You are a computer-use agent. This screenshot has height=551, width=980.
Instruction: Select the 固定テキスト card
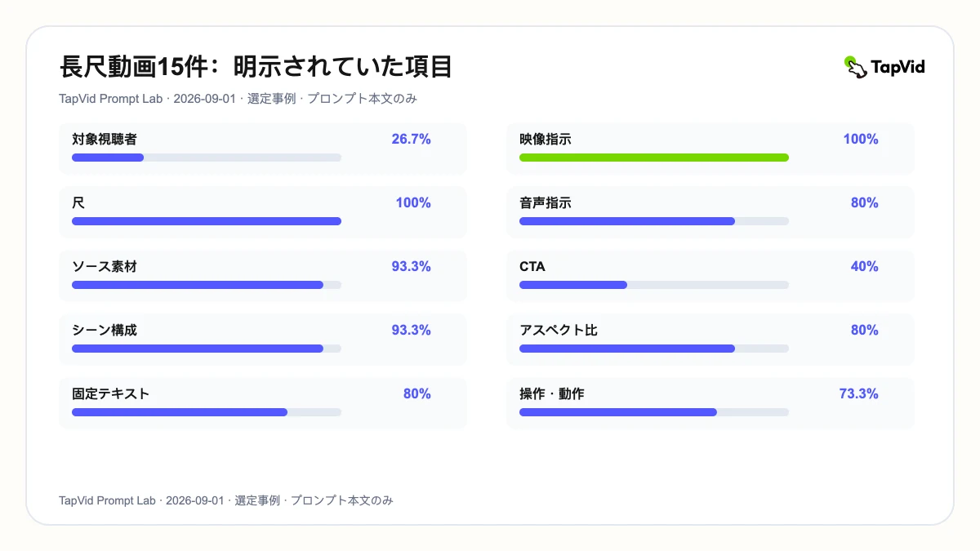click(x=263, y=403)
